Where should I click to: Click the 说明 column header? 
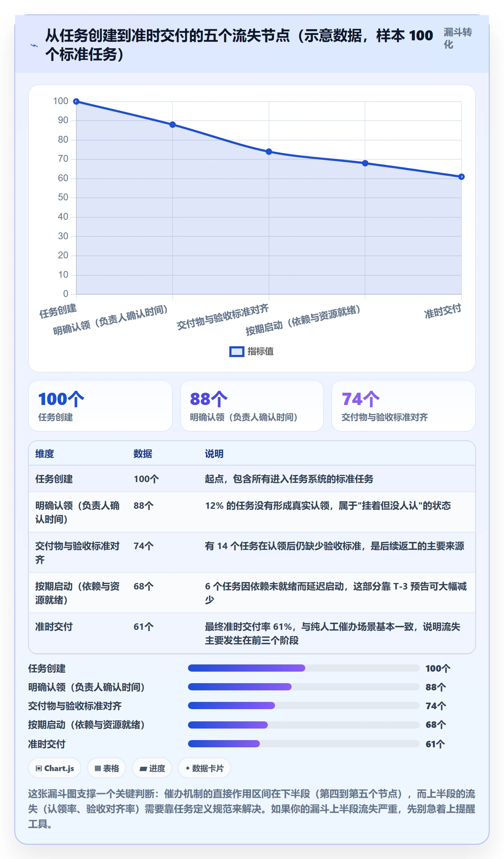pos(214,454)
